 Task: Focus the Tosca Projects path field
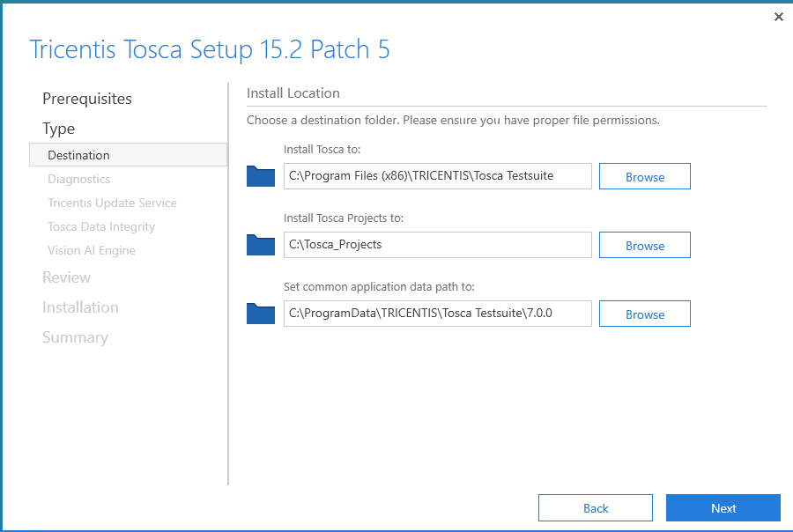[x=437, y=245]
